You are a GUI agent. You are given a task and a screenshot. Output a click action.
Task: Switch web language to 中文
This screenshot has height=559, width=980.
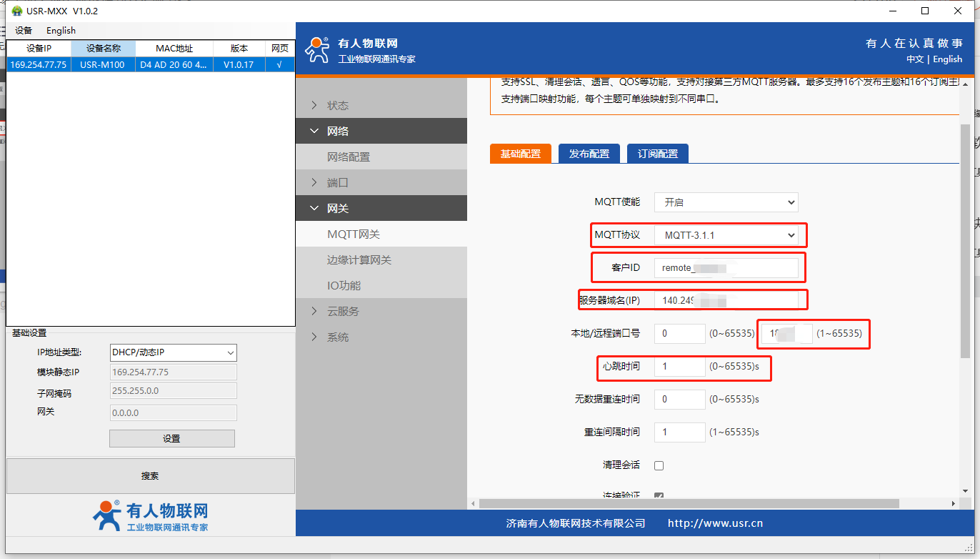pos(915,59)
